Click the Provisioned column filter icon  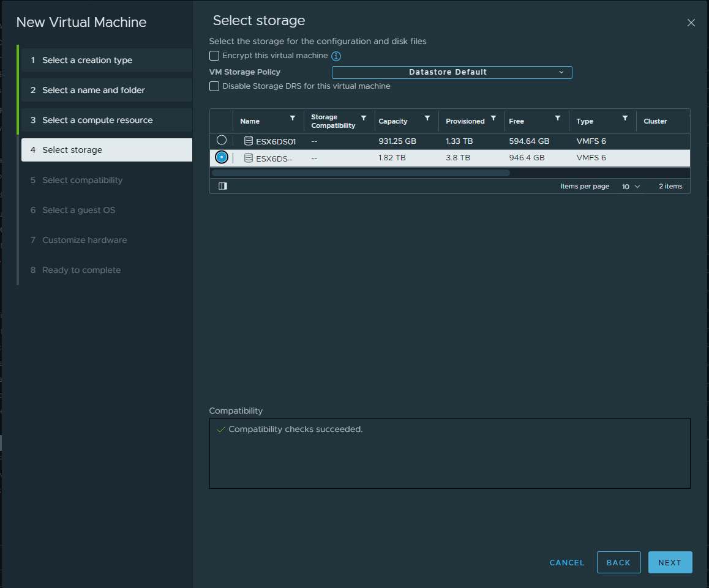(493, 118)
